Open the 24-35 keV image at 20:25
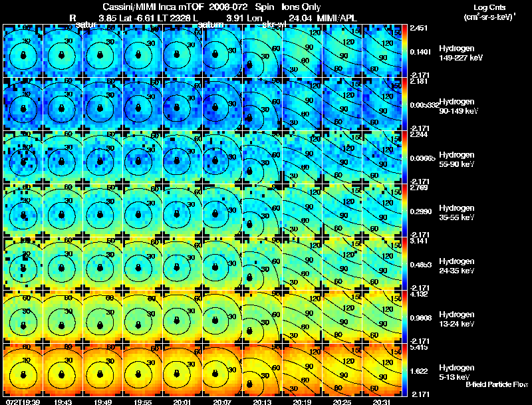Image resolution: width=532 pixels, height=405 pixels. point(342,263)
